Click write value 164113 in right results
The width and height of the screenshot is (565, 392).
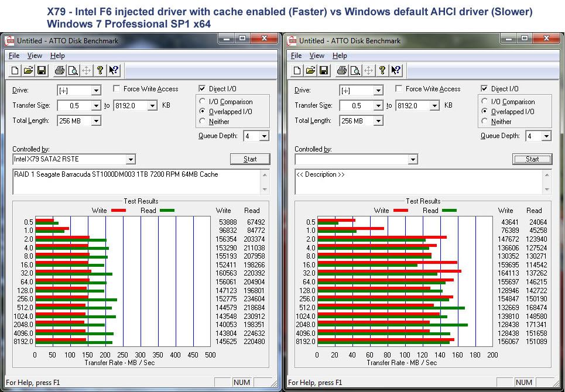508,273
